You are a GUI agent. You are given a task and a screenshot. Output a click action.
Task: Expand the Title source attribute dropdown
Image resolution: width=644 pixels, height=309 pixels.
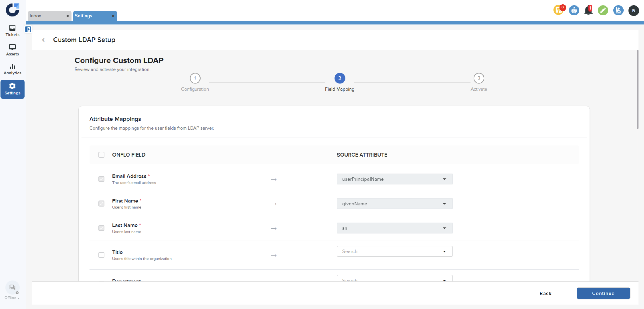click(394, 251)
